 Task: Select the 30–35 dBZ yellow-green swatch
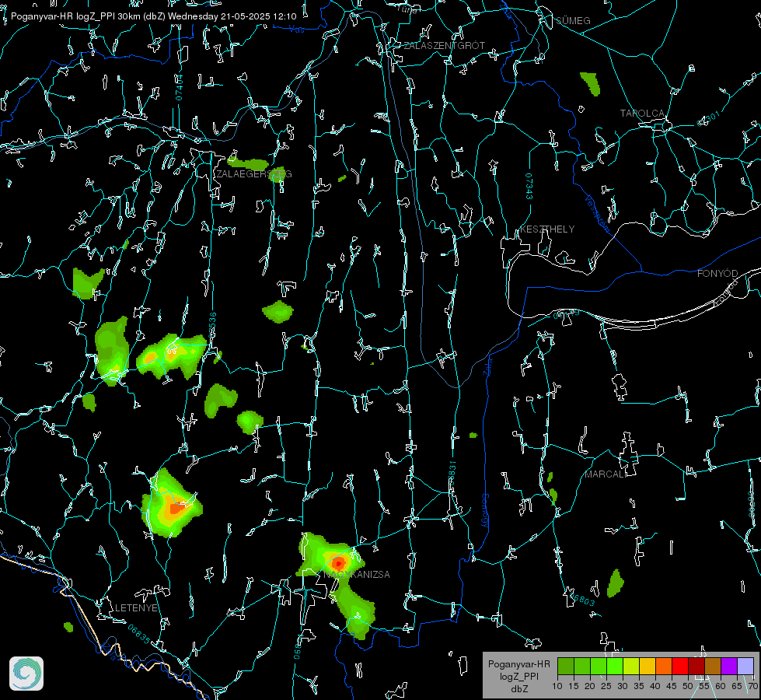click(x=631, y=666)
